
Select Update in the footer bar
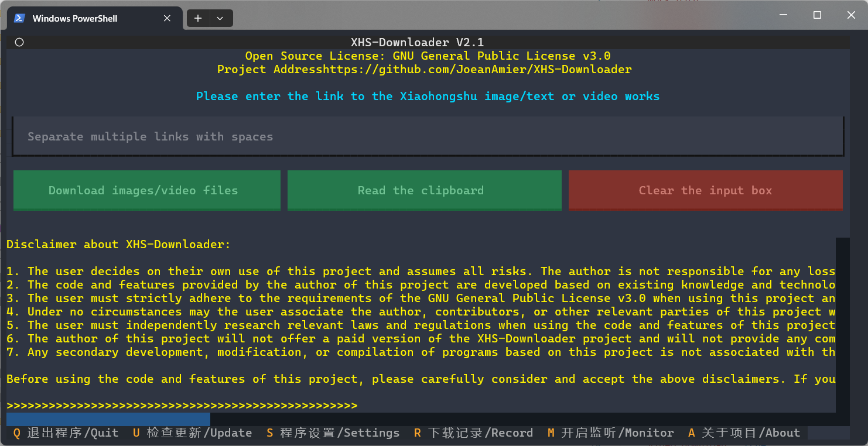193,433
